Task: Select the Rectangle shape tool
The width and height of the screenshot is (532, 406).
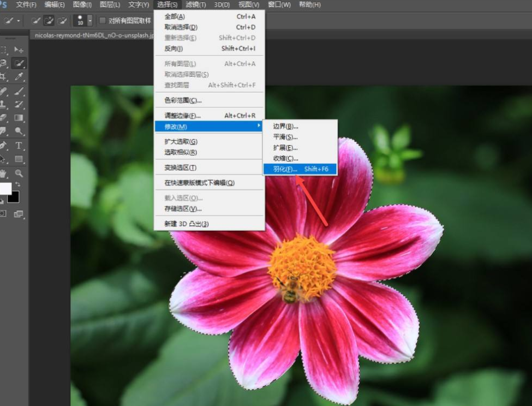Action: click(20, 159)
